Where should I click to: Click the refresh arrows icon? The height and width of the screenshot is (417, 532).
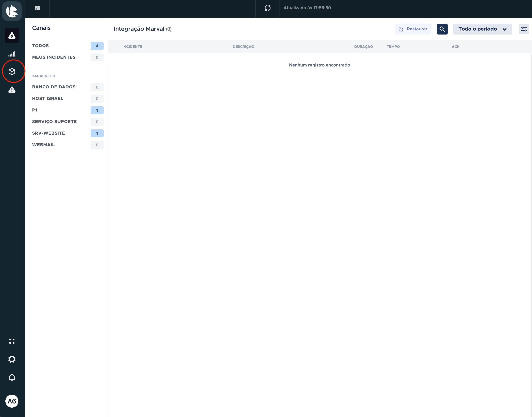268,8
